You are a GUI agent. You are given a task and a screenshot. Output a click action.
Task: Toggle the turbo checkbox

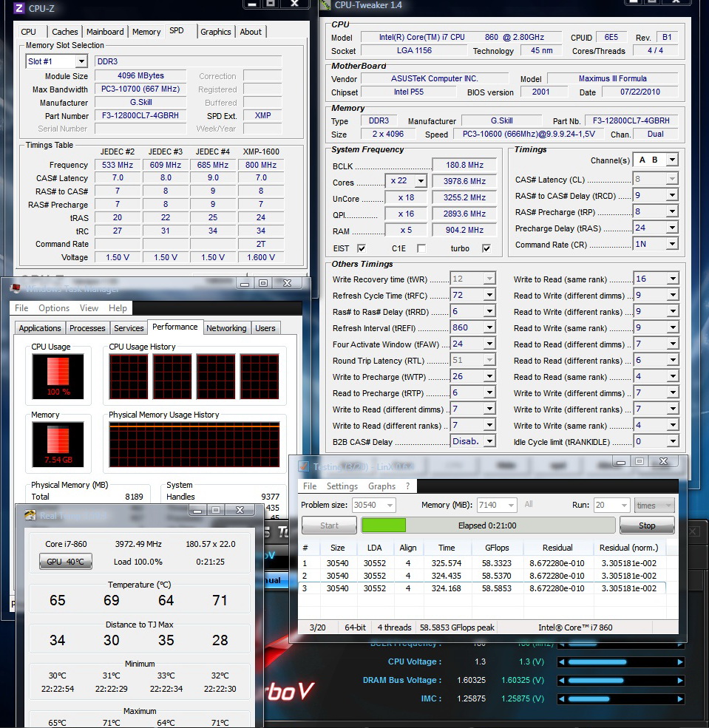486,248
